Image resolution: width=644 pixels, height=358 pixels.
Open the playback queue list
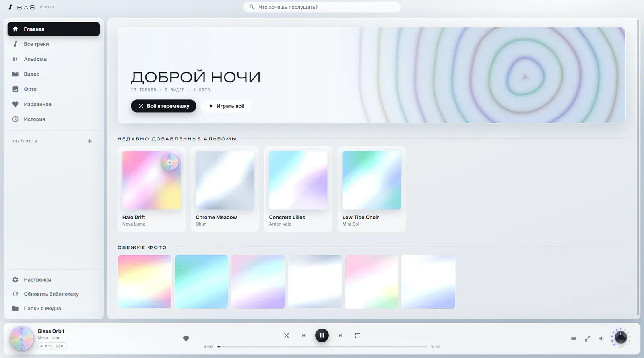(574, 339)
